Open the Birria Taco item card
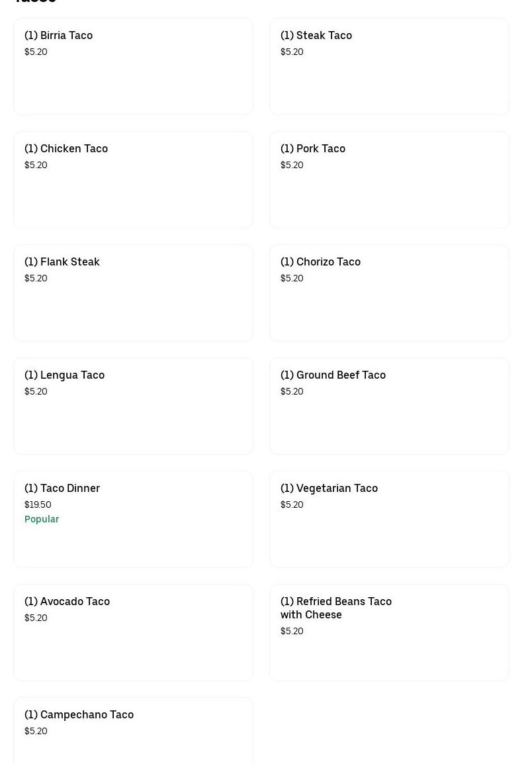This screenshot has width=532, height=764. click(x=133, y=66)
